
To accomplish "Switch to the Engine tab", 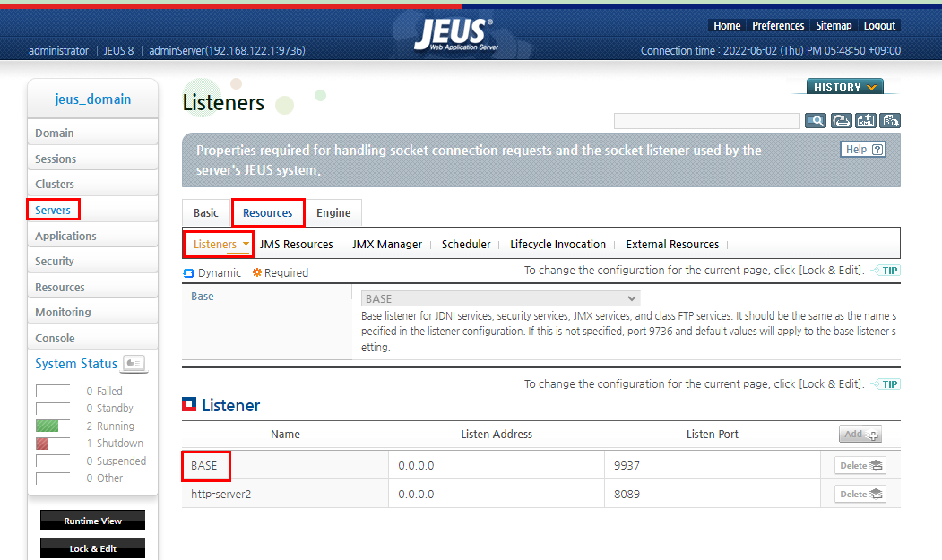I will pos(333,212).
